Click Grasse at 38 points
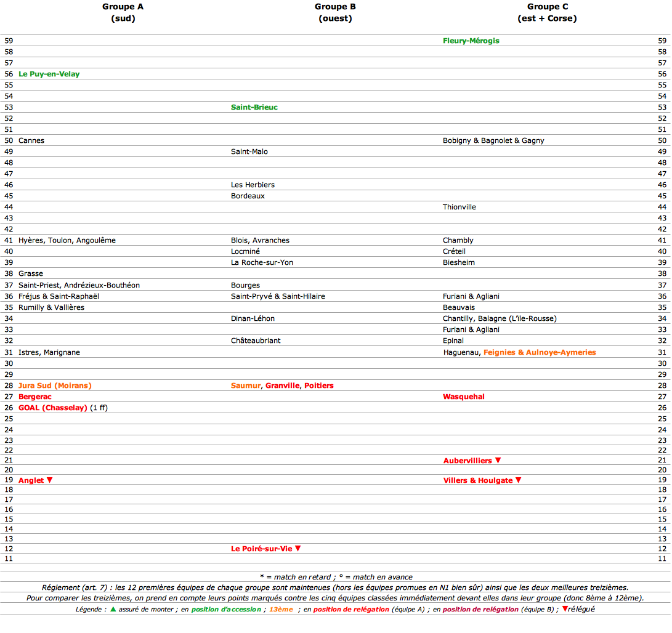This screenshot has width=672, height=633. click(30, 273)
